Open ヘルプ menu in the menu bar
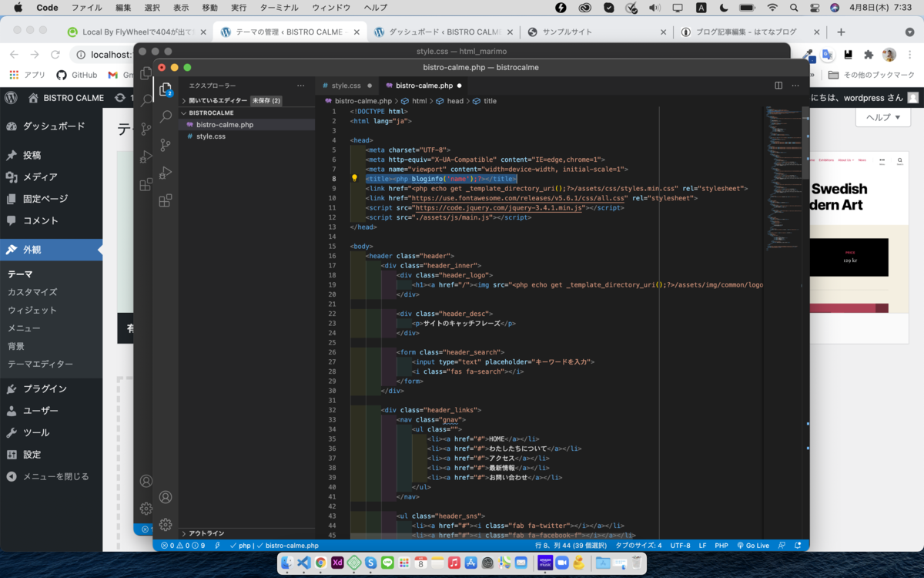 coord(375,8)
